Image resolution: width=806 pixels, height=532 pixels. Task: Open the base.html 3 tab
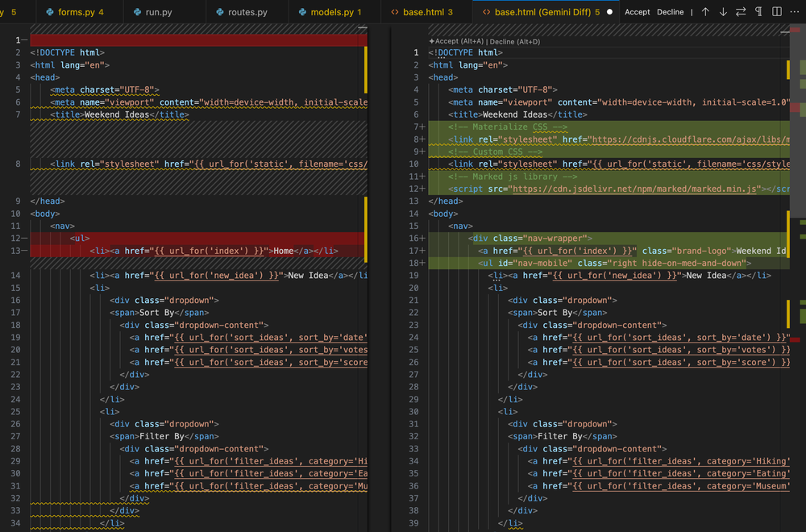click(x=426, y=12)
